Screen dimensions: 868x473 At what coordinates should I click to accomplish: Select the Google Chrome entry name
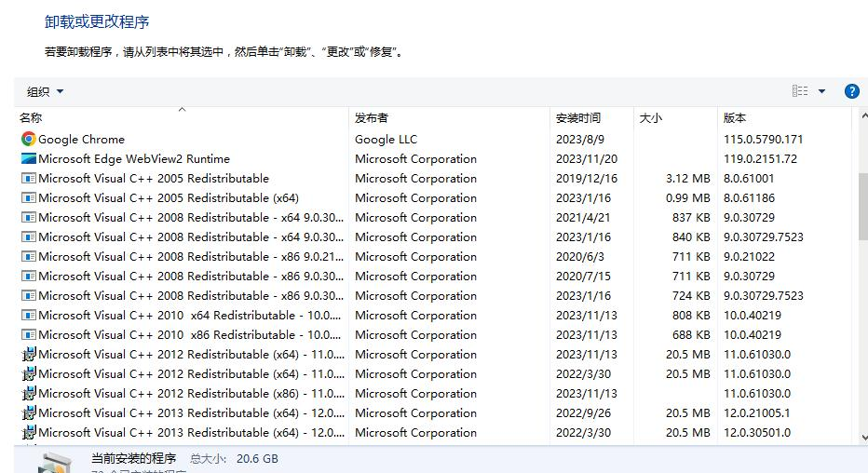[x=81, y=140]
